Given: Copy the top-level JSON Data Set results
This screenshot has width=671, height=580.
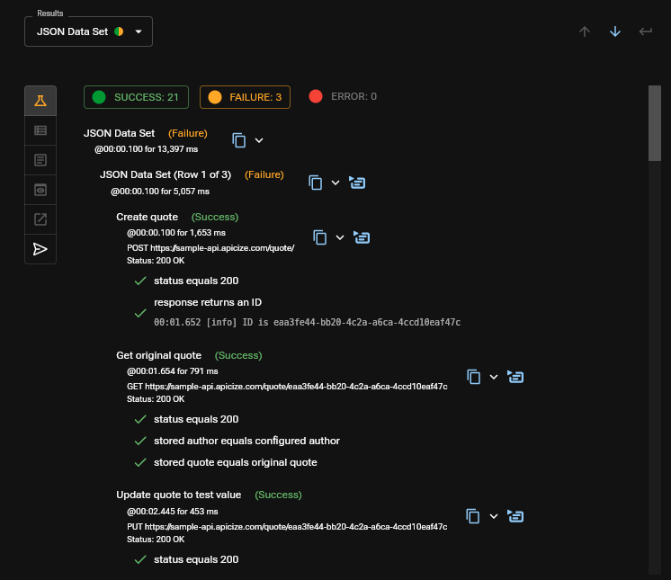Looking at the screenshot, I should [x=239, y=141].
